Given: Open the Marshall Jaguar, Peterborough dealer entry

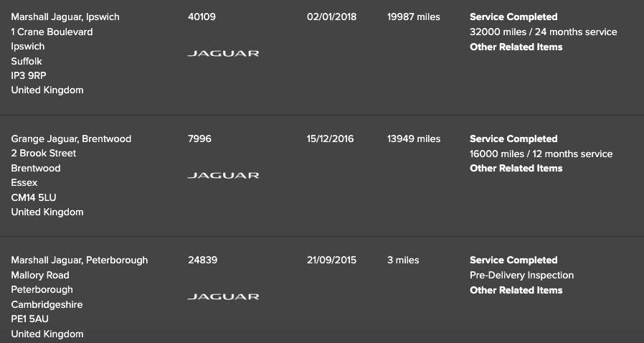Looking at the screenshot, I should click(80, 260).
